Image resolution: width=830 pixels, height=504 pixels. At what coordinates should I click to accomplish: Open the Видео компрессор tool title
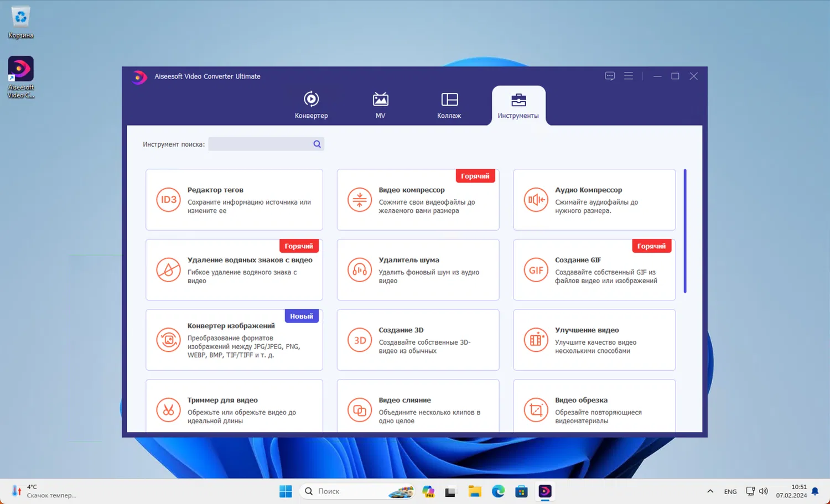[412, 190]
